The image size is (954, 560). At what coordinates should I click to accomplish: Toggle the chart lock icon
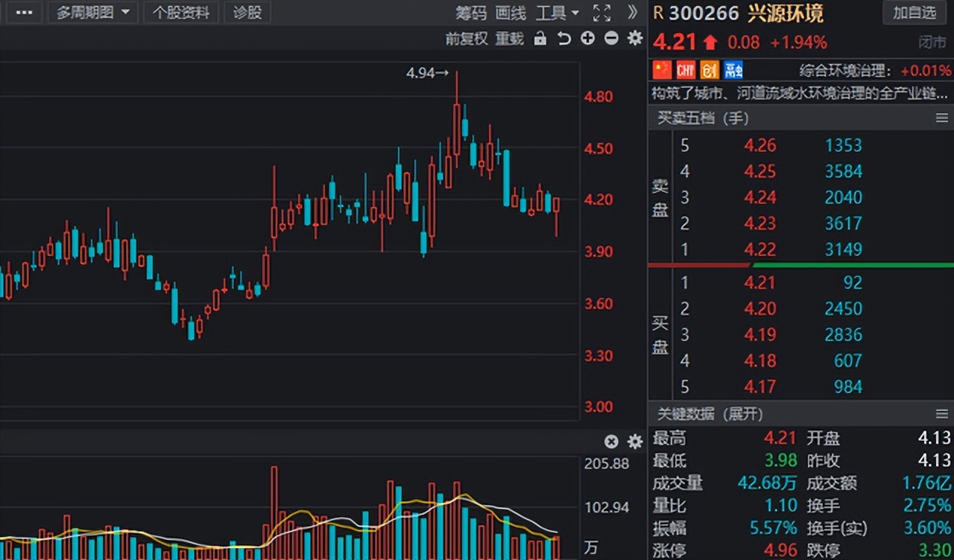(x=540, y=38)
